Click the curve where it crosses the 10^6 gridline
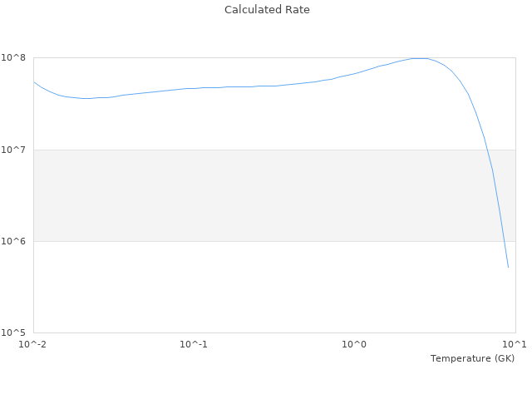 (x=504, y=241)
